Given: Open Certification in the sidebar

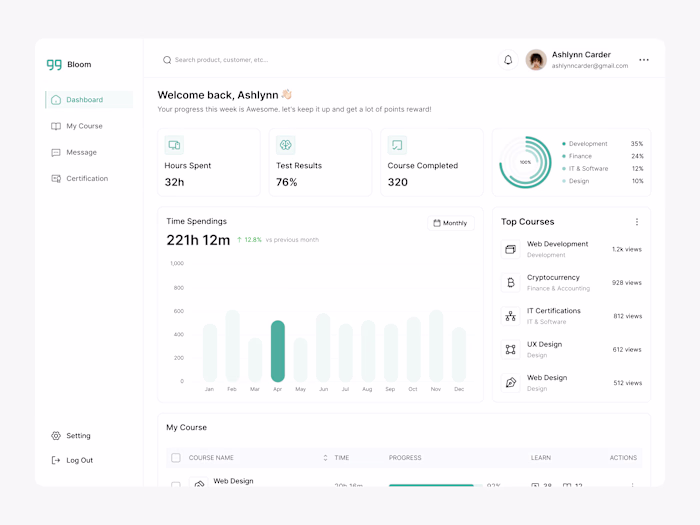Looking at the screenshot, I should tap(79, 179).
